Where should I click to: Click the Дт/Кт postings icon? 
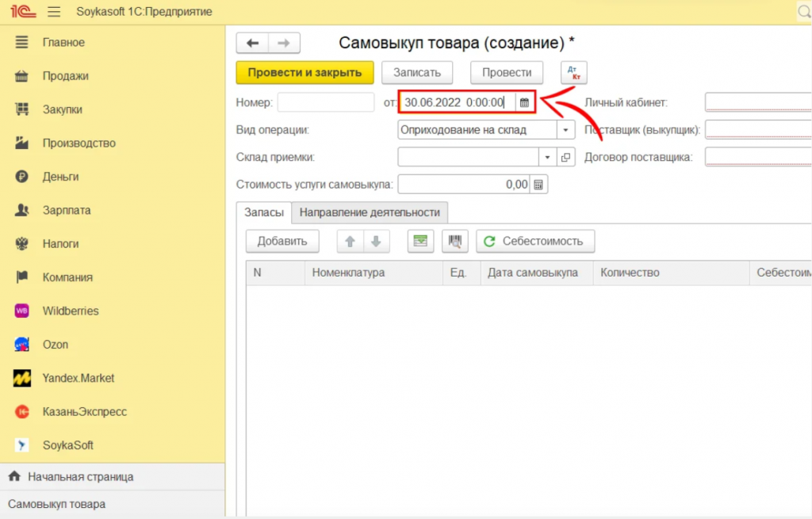point(573,72)
